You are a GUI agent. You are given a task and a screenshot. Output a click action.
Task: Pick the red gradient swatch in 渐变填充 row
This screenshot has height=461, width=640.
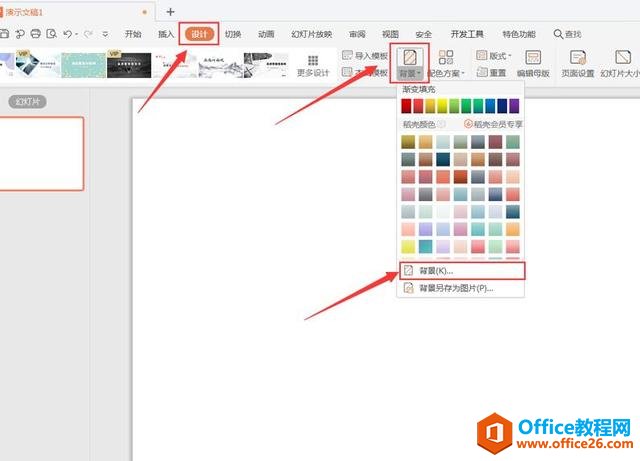tap(407, 106)
